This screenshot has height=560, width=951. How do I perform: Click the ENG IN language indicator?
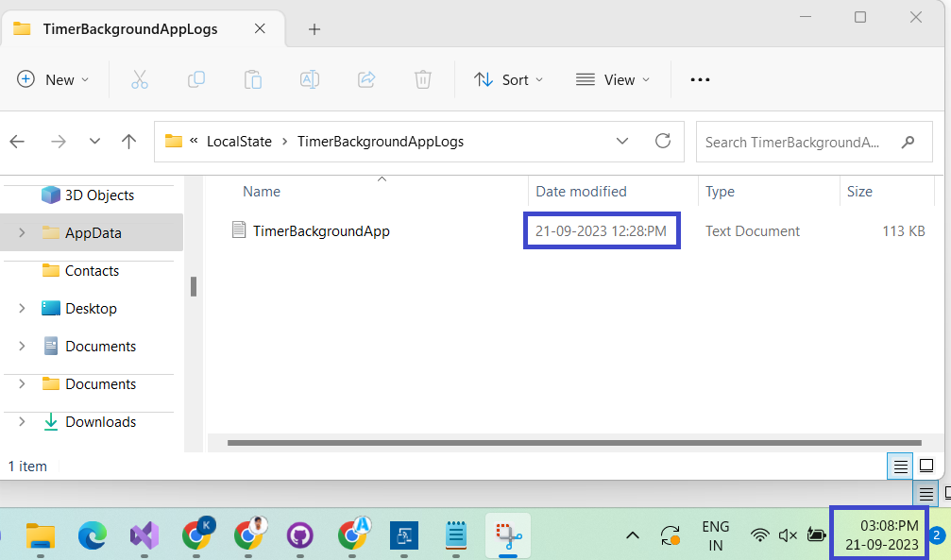click(715, 535)
